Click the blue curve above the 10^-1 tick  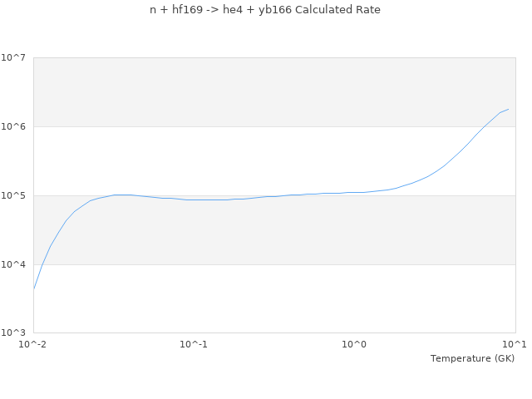(194, 199)
